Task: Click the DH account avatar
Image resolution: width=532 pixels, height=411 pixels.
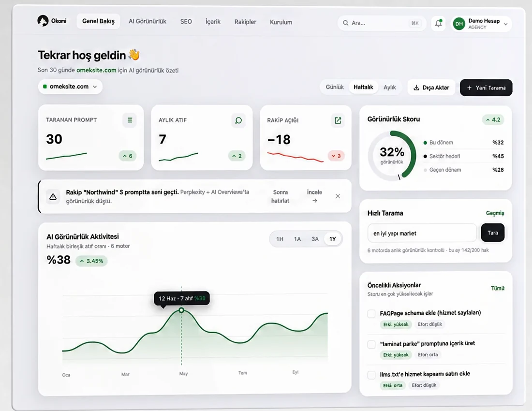Action: [458, 24]
